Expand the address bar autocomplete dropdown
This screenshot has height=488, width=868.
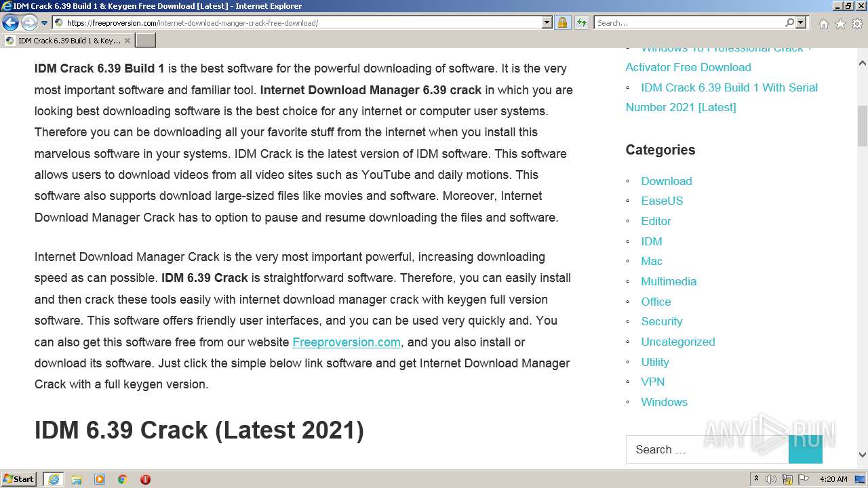(x=547, y=22)
